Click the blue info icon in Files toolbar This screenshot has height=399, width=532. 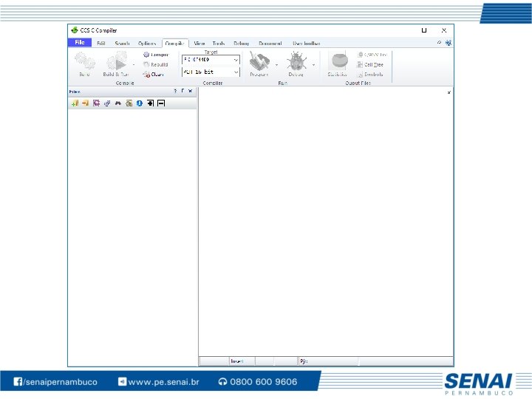click(x=140, y=103)
